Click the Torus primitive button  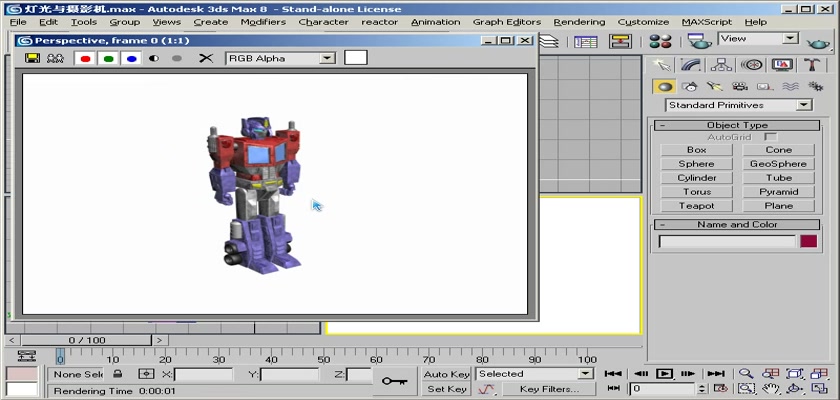pyautogui.click(x=696, y=192)
